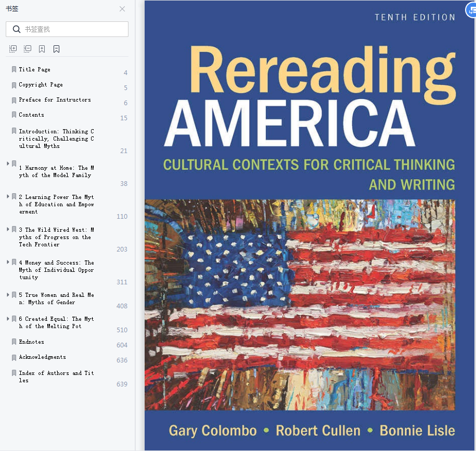Click the expand all bookmarks icon
The height and width of the screenshot is (451, 476).
[13, 49]
